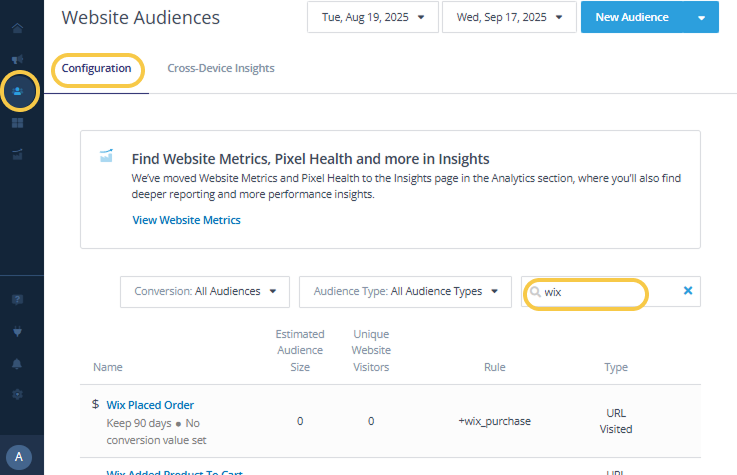Viewport: 737px width, 475px height.
Task: Switch to the Cross-Device Insights tab
Action: pyautogui.click(x=221, y=69)
